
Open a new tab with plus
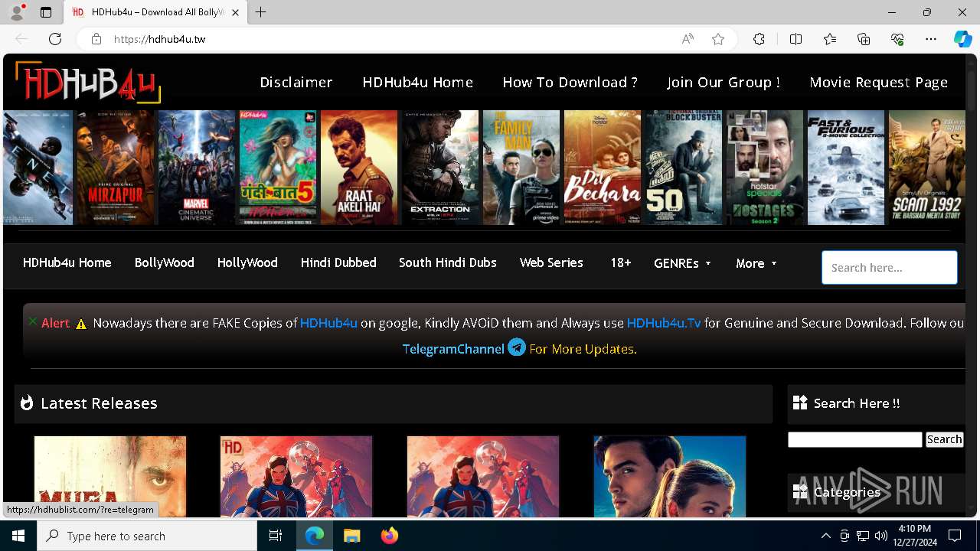[x=261, y=12]
